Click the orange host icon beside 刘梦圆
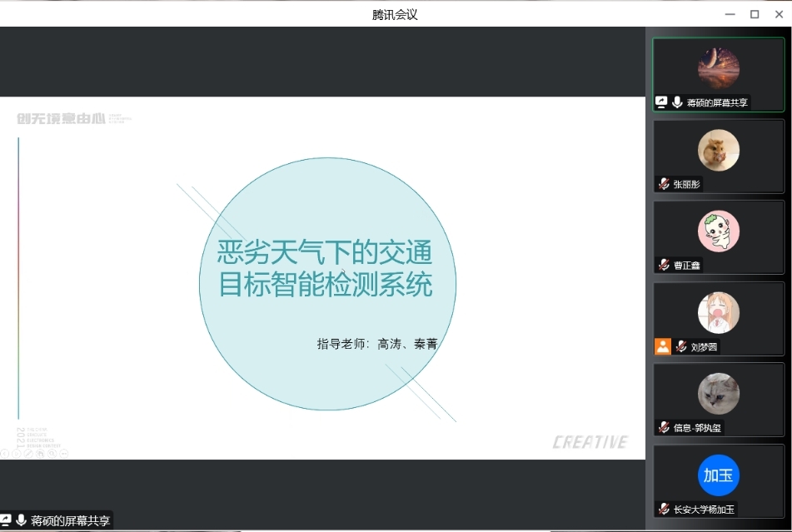The image size is (792, 532). click(662, 346)
